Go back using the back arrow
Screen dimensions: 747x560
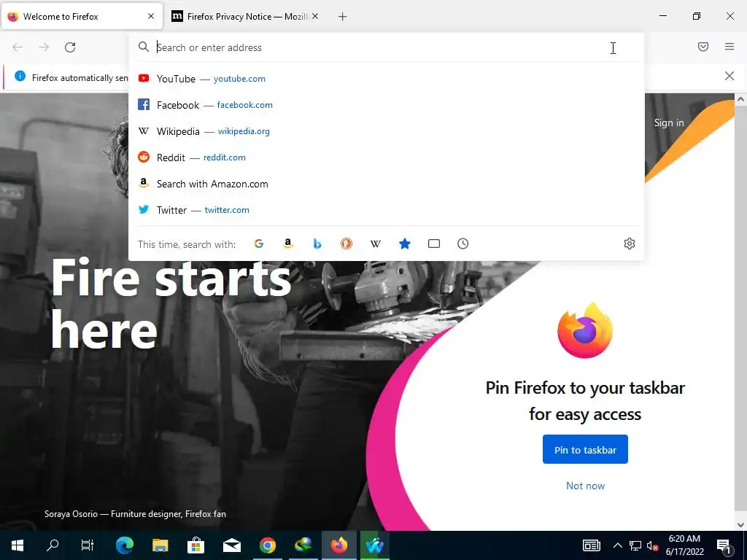(18, 47)
